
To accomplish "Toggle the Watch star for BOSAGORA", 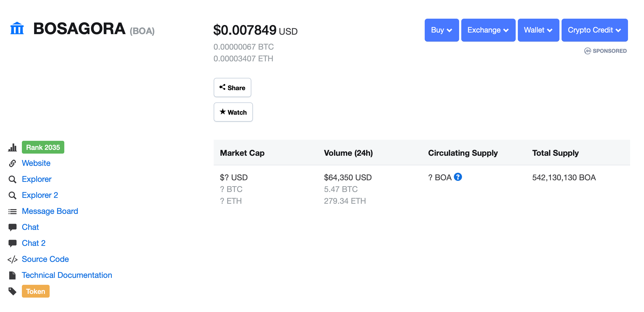I will [233, 112].
